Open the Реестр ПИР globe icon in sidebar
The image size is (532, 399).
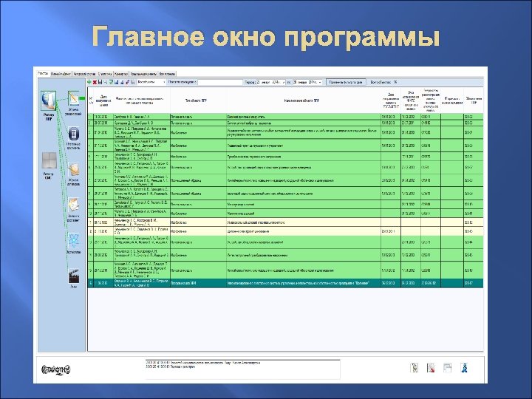[x=49, y=100]
